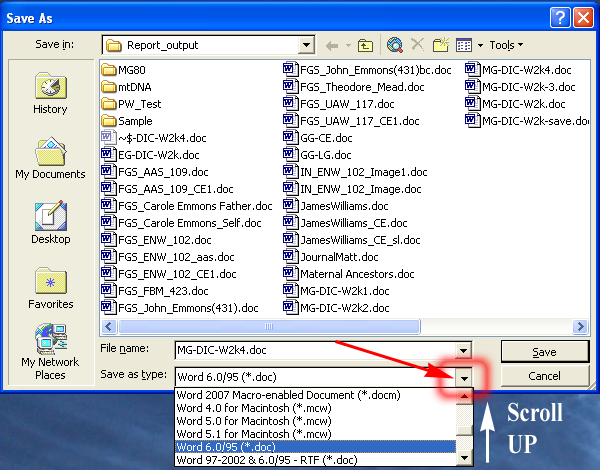Choose Word 4.0 for Macintosh format

point(315,408)
